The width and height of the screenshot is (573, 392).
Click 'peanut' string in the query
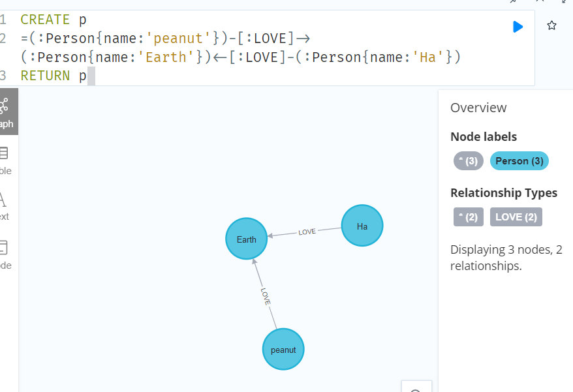coord(178,38)
